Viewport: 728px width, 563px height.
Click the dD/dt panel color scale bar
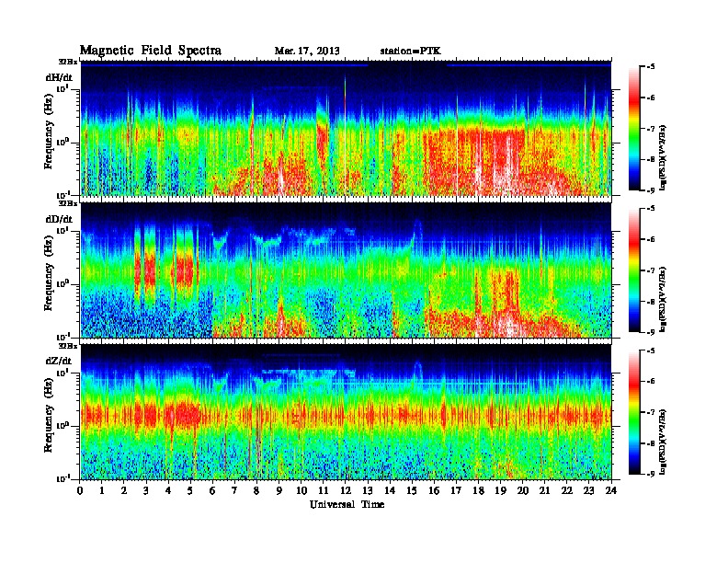pos(634,270)
